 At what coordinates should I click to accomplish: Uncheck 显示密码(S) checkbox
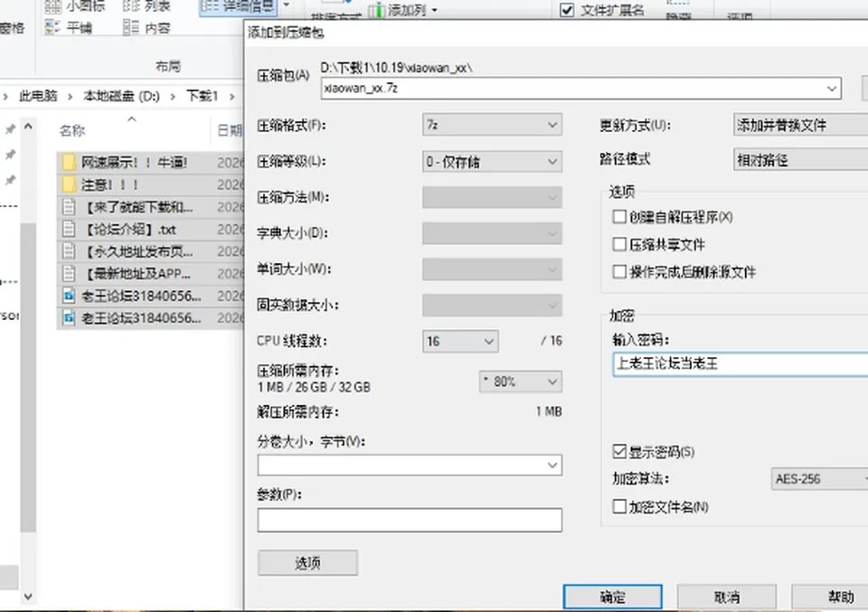[619, 451]
